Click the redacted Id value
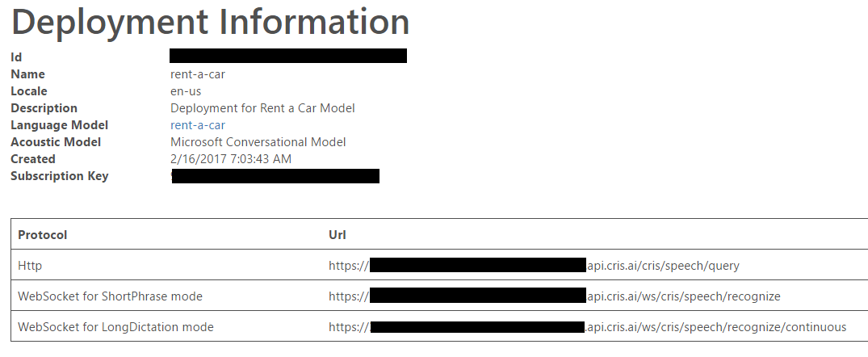Image resolution: width=868 pixels, height=357 pixels. 288,56
